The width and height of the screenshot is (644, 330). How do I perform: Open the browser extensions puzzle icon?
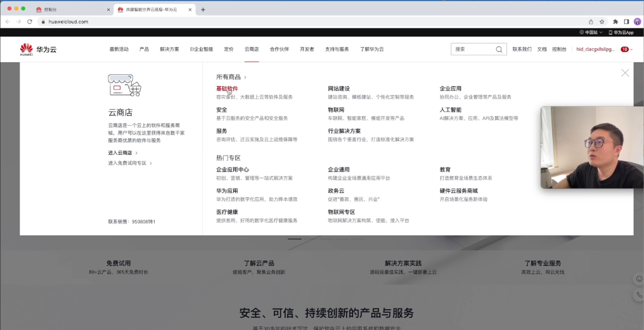click(x=615, y=22)
